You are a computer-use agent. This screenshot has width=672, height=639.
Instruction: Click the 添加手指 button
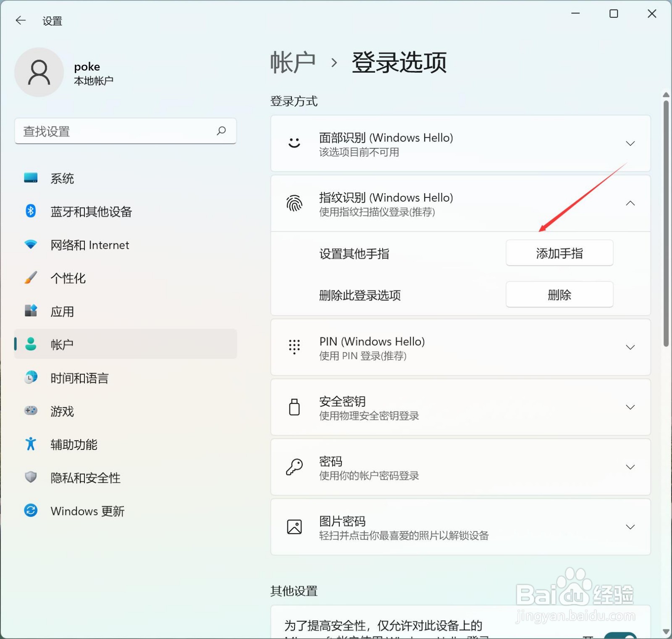(x=559, y=253)
